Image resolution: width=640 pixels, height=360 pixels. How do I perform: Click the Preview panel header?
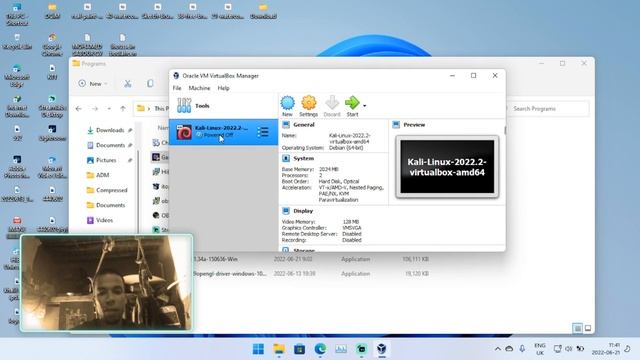coord(414,125)
